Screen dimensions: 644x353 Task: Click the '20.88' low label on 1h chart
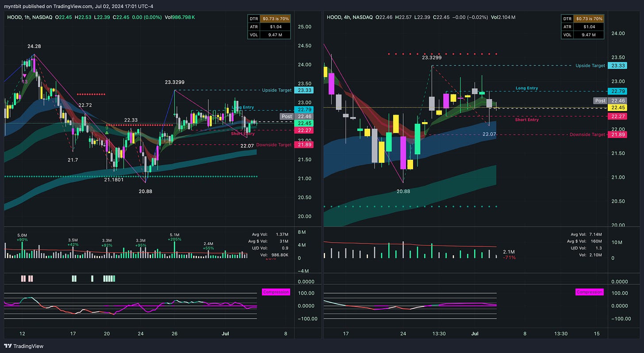click(x=145, y=191)
